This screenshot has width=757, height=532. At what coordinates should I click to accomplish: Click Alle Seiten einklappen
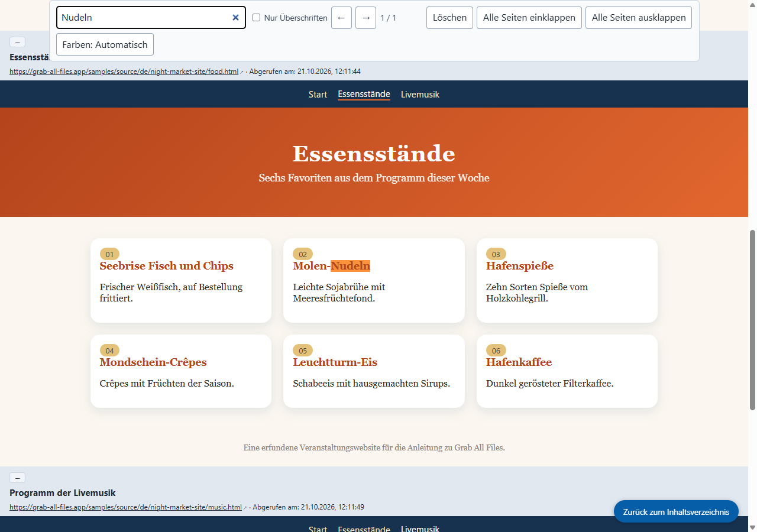click(529, 18)
